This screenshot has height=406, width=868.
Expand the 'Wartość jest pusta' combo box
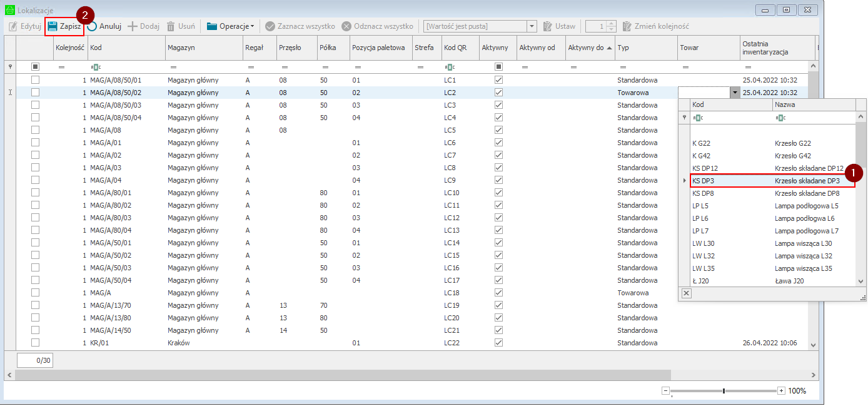pos(532,26)
